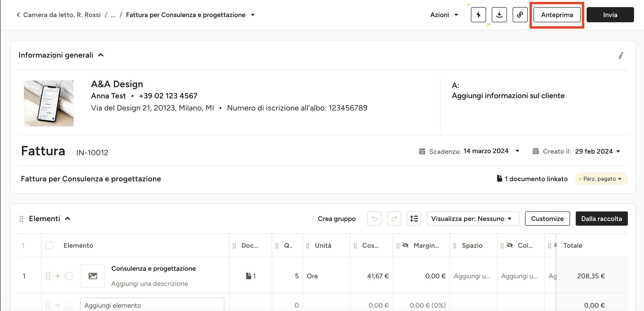Click the Aggiungi elemento input field

(152, 305)
